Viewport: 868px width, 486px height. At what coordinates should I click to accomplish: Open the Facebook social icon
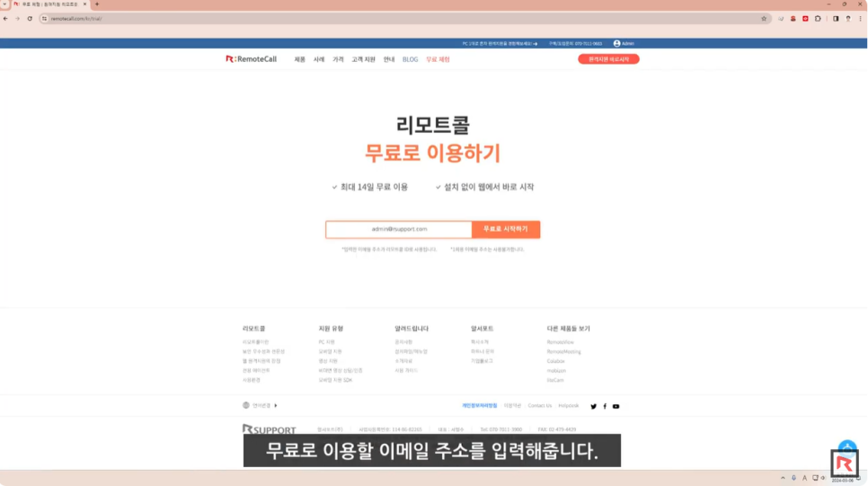point(605,406)
